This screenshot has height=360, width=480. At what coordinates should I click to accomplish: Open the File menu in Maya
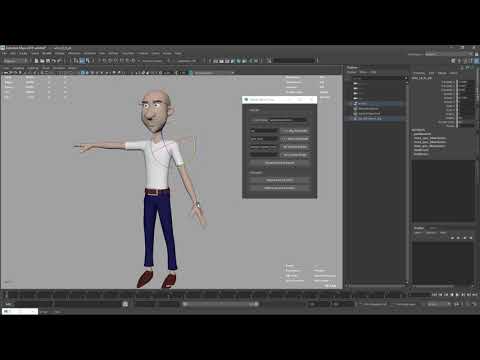(4, 53)
